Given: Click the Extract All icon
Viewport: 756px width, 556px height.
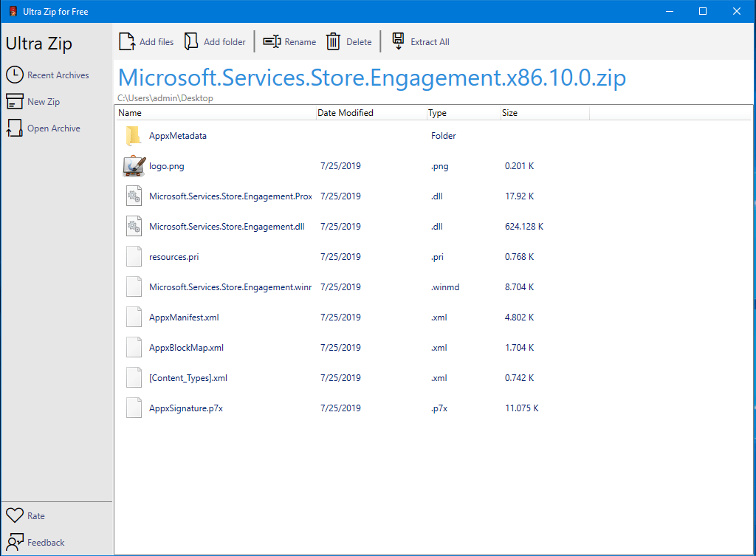Looking at the screenshot, I should click(x=398, y=41).
